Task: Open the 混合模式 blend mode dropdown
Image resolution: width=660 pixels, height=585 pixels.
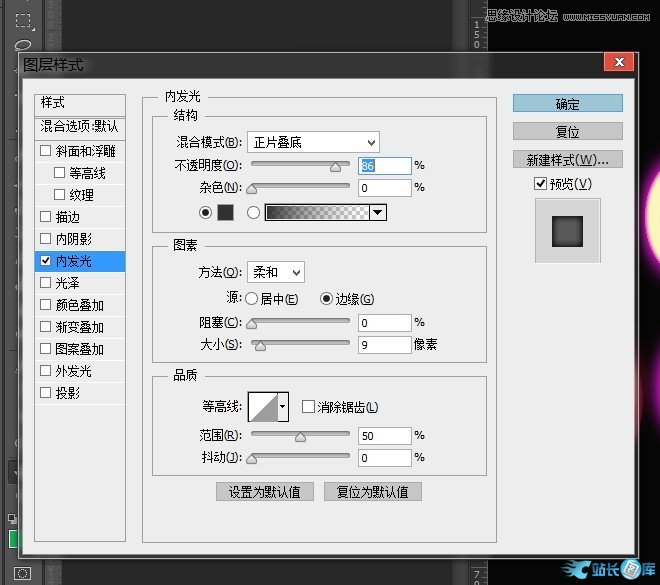Action: point(313,142)
